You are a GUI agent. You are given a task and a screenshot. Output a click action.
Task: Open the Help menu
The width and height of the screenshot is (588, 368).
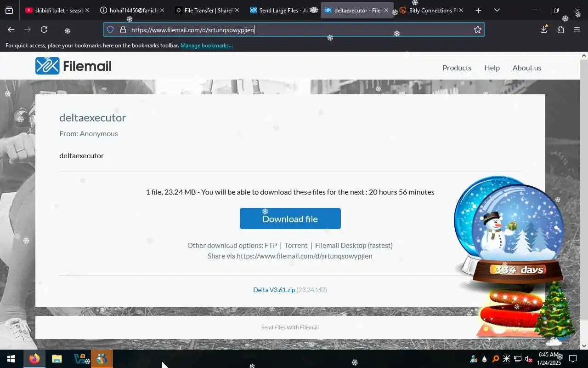coord(492,68)
